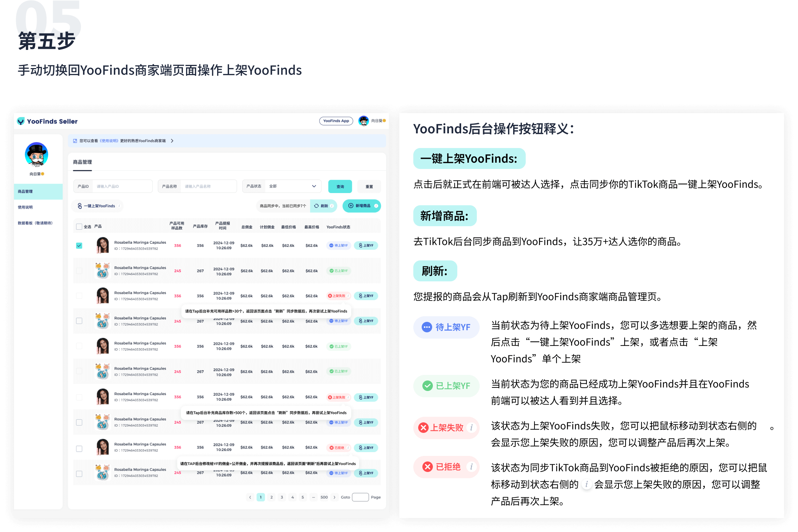Click the 上架YF button in first product row
The height and width of the screenshot is (532, 798).
[x=366, y=245]
